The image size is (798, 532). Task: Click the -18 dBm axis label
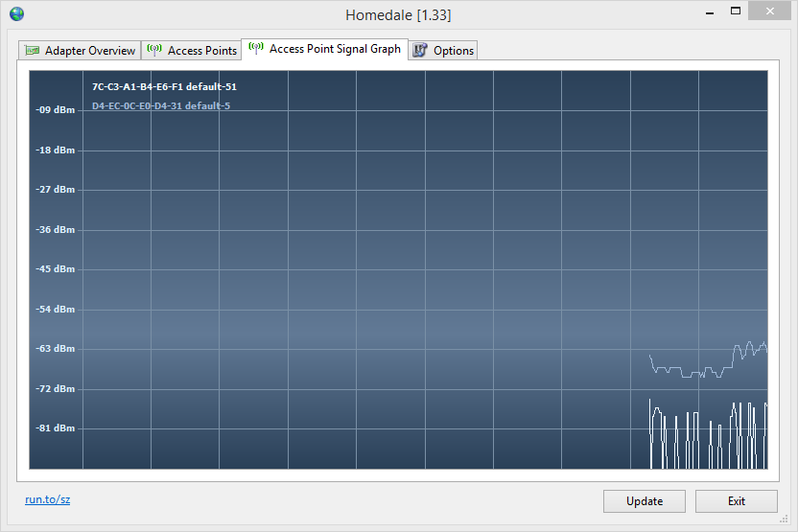point(55,150)
